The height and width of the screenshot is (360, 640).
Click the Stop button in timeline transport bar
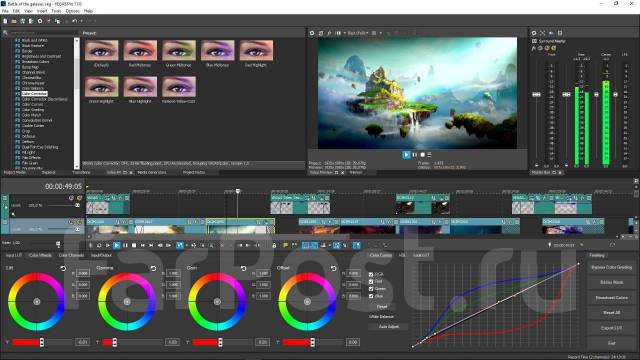pos(134,245)
